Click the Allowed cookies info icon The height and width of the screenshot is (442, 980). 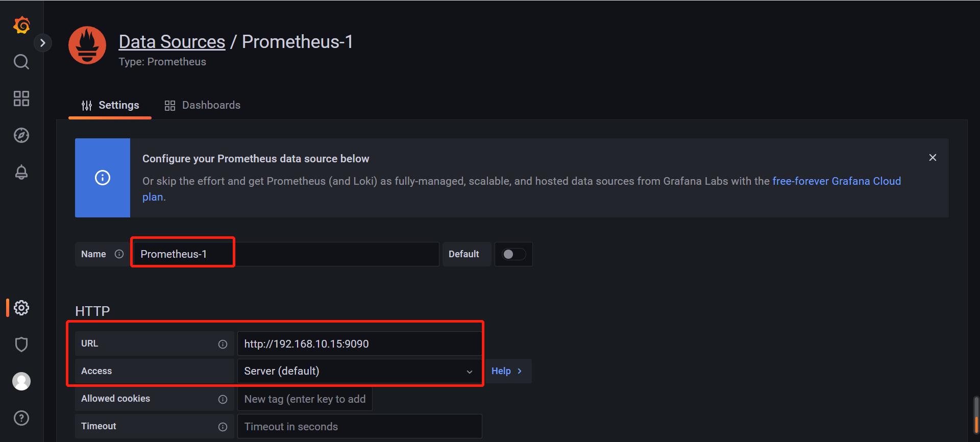(223, 399)
